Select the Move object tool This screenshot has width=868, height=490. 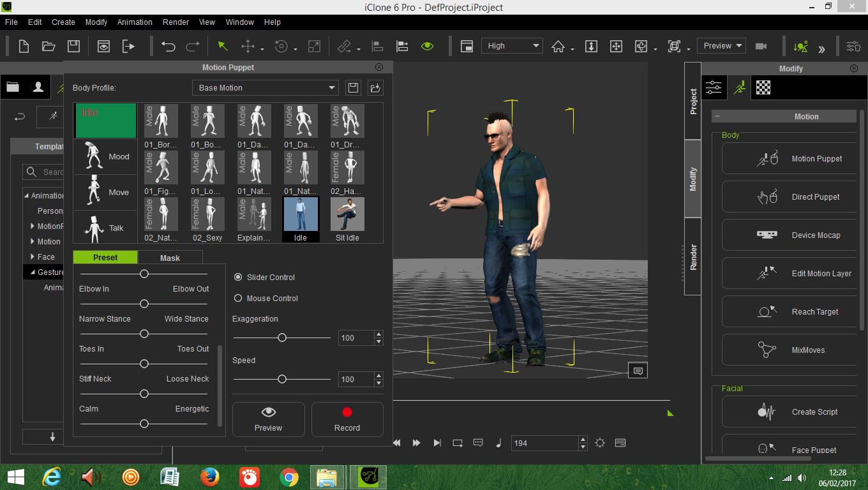(248, 46)
